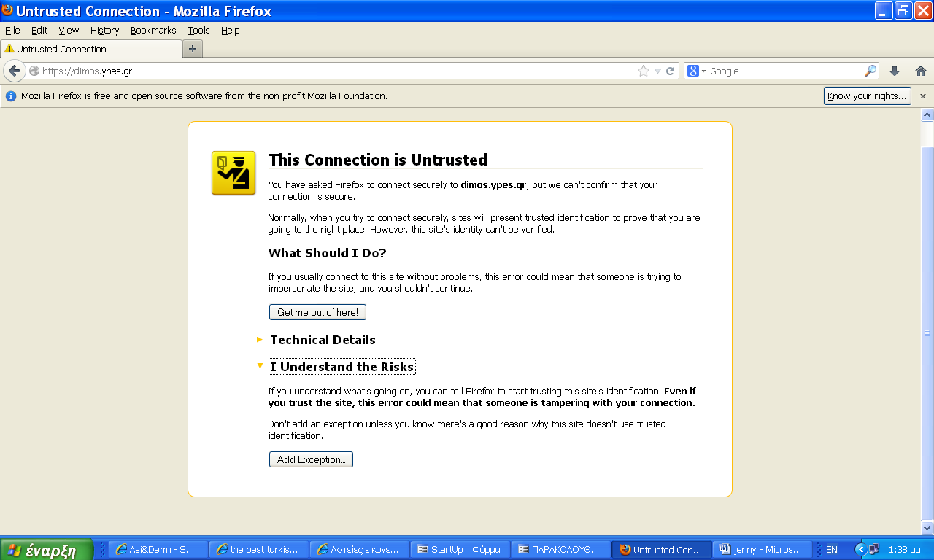Open the Bookmarks menu
Image resolution: width=934 pixels, height=560 pixels.
(153, 31)
